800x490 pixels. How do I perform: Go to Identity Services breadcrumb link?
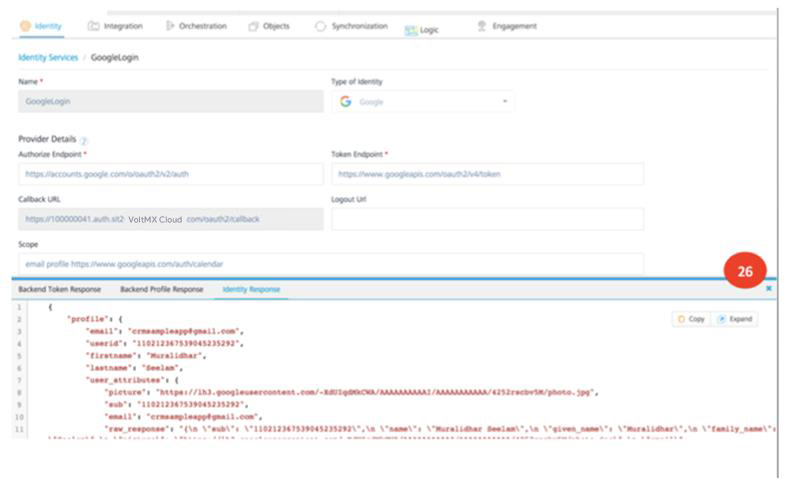tap(48, 57)
